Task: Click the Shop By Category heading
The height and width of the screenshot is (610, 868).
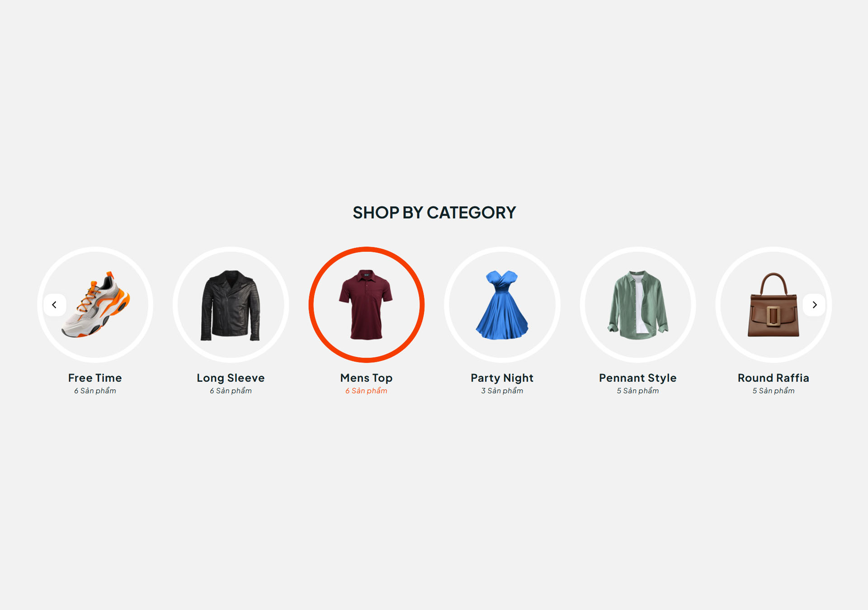Action: point(434,213)
